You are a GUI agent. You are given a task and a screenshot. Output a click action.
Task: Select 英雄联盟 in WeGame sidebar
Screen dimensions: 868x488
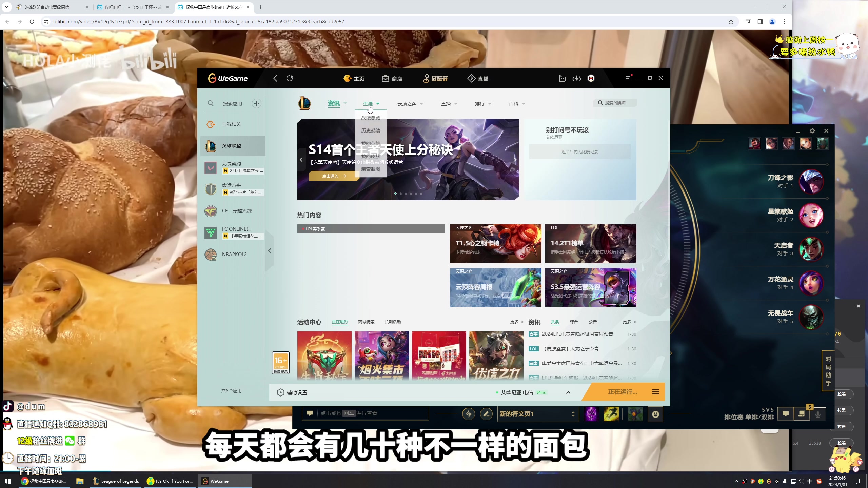pos(233,146)
